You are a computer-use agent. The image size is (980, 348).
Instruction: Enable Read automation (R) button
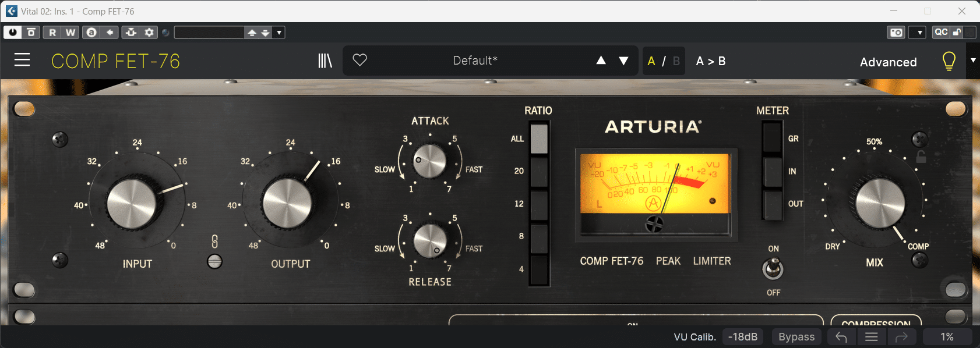tap(52, 33)
